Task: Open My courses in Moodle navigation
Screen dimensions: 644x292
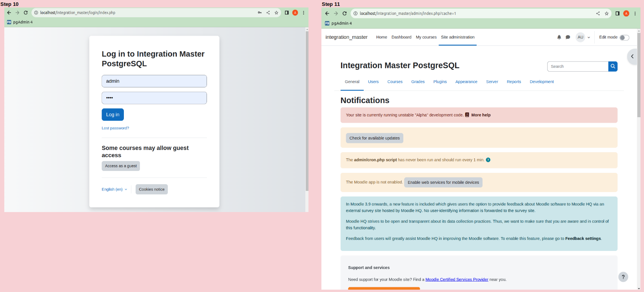Action: [426, 37]
